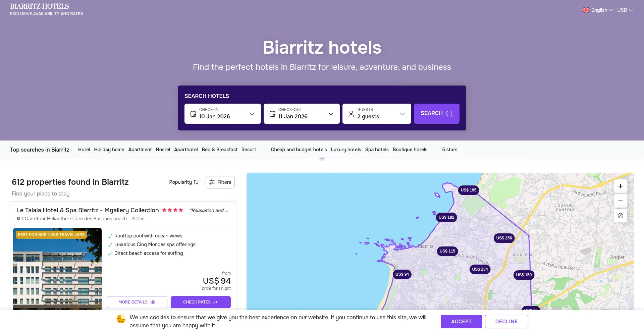644x333 pixels.
Task: Click the check-in calendar icon
Action: (193, 114)
